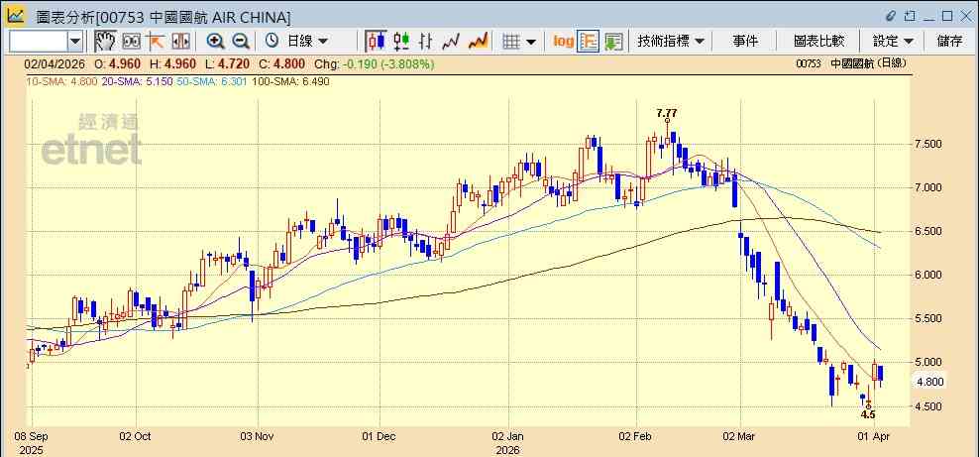Zoom in on the chart
The width and height of the screenshot is (980, 457).
click(x=216, y=42)
